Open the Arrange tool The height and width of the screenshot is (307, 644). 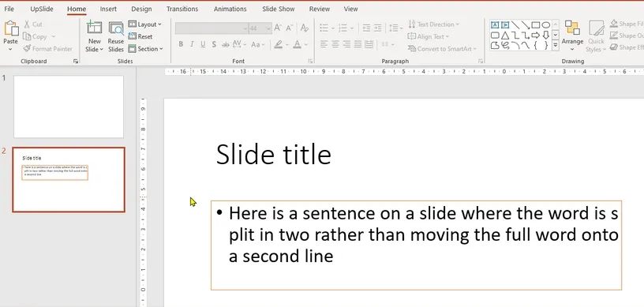(572, 36)
